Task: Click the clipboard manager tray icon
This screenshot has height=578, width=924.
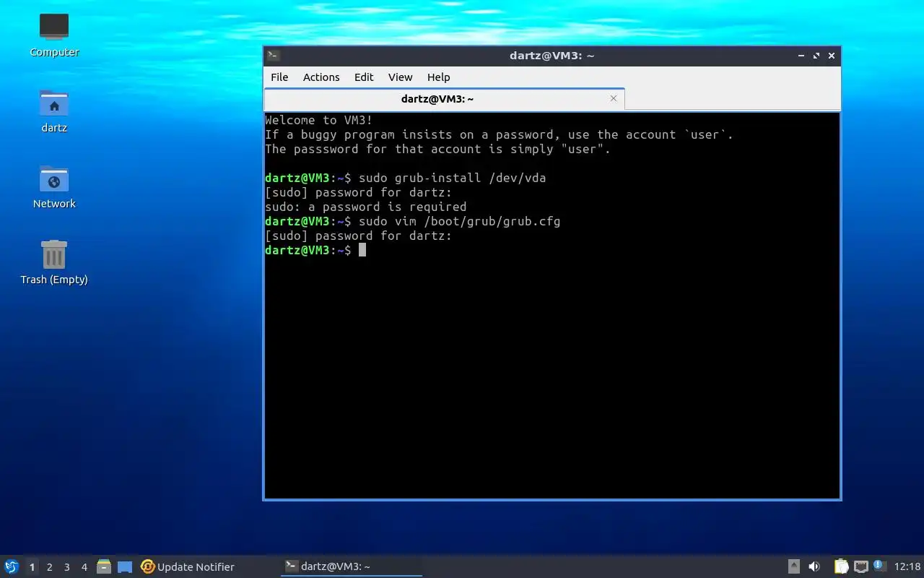Action: [x=841, y=566]
